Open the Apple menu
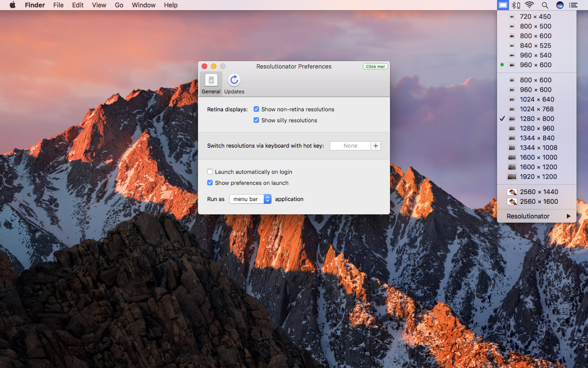588x368 pixels. pos(12,5)
